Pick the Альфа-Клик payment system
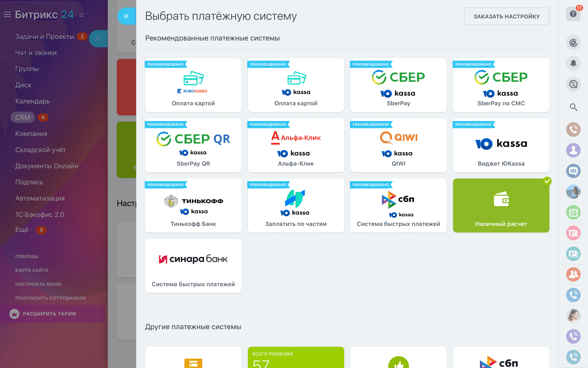 [296, 145]
